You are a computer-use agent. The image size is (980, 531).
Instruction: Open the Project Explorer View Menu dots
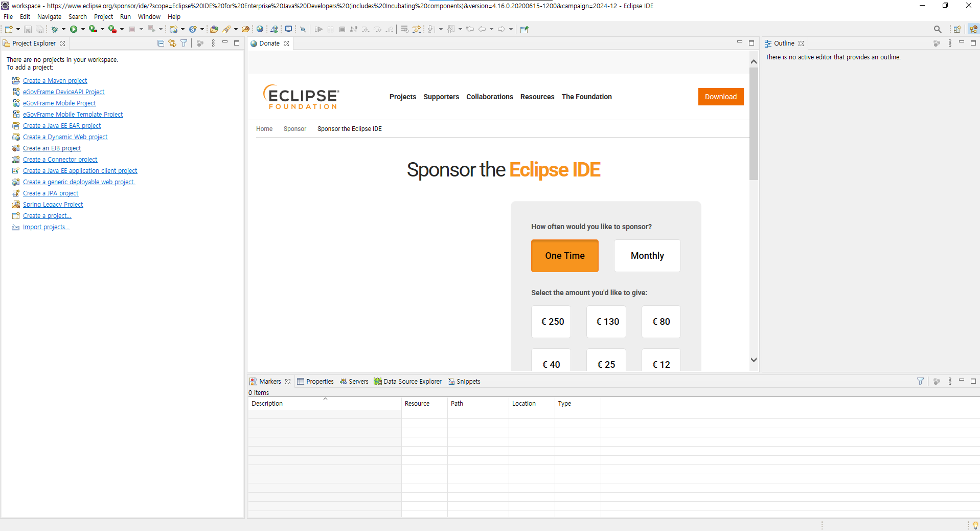213,43
